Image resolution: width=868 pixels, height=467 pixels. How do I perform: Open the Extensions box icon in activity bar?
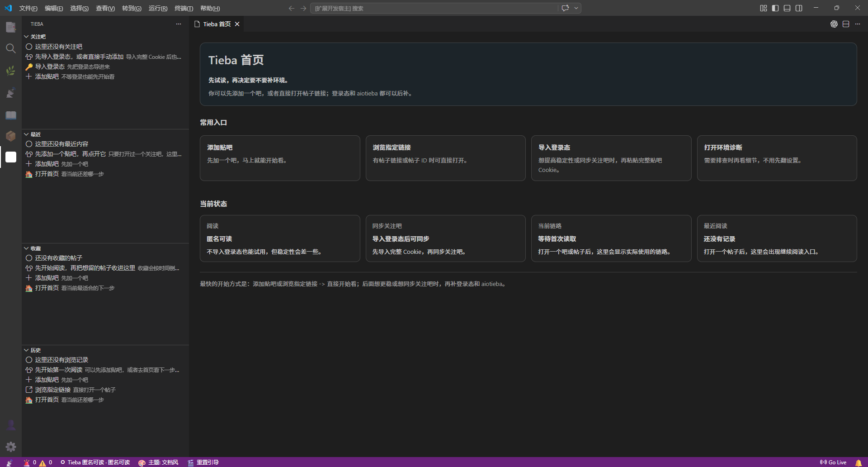pyautogui.click(x=11, y=136)
